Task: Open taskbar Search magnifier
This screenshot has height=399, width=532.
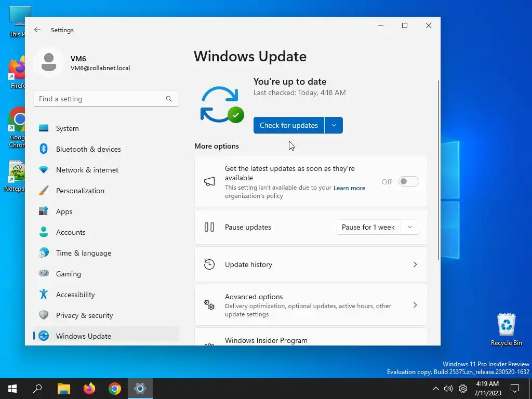Action: [37, 388]
